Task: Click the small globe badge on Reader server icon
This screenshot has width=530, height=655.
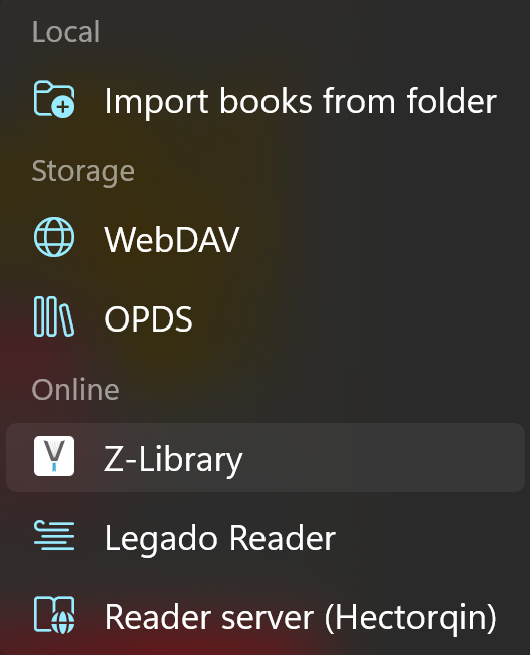Action: [x=63, y=623]
